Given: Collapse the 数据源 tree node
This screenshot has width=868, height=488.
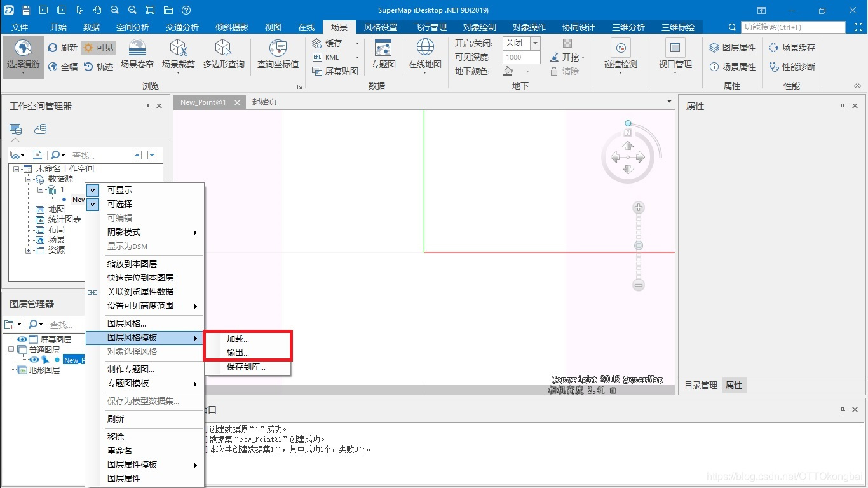Looking at the screenshot, I should pos(28,179).
